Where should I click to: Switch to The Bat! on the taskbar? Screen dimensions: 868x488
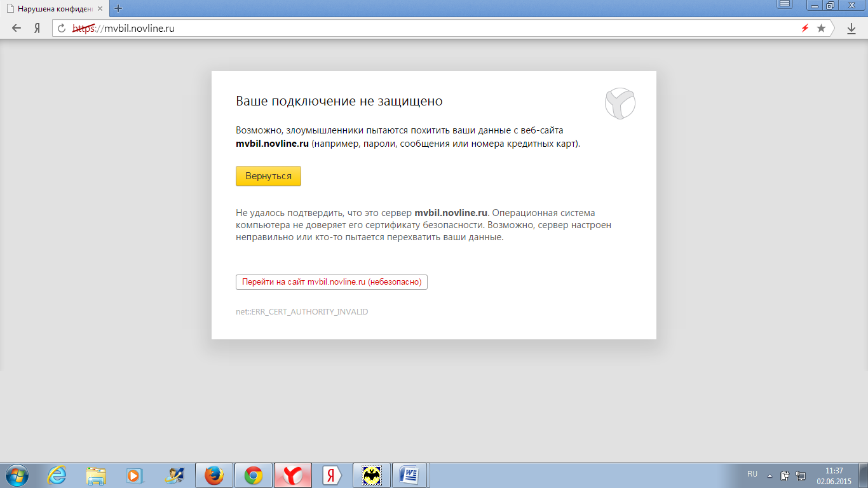[370, 475]
